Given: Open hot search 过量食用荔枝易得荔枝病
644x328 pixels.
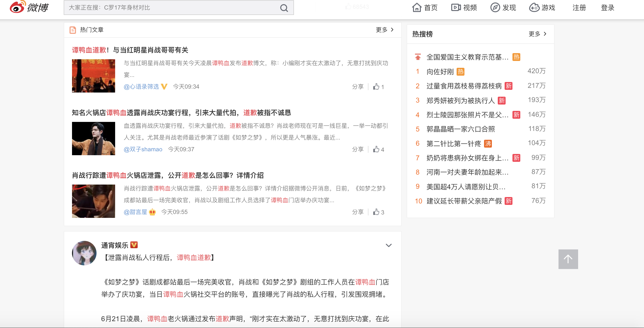Looking at the screenshot, I should pos(464,86).
